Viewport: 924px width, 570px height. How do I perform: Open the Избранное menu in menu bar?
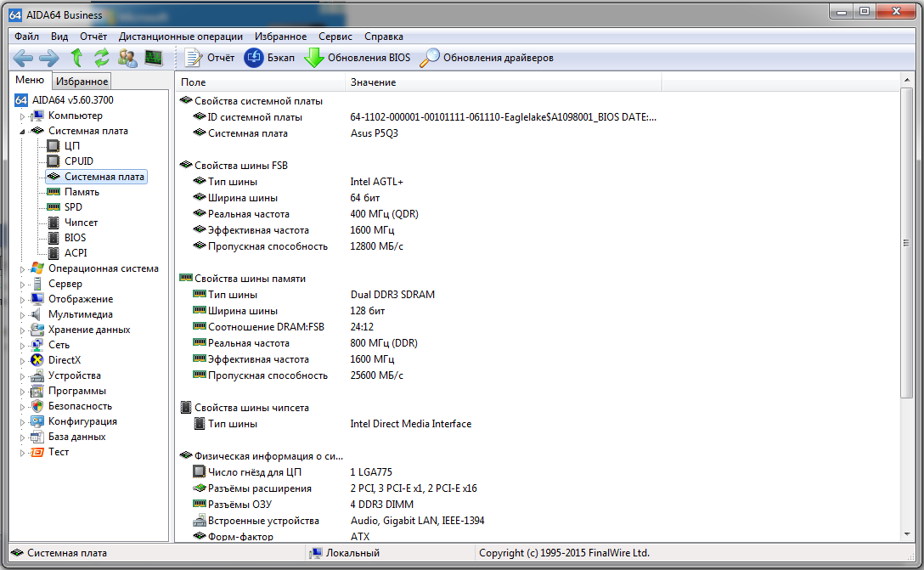click(x=280, y=37)
